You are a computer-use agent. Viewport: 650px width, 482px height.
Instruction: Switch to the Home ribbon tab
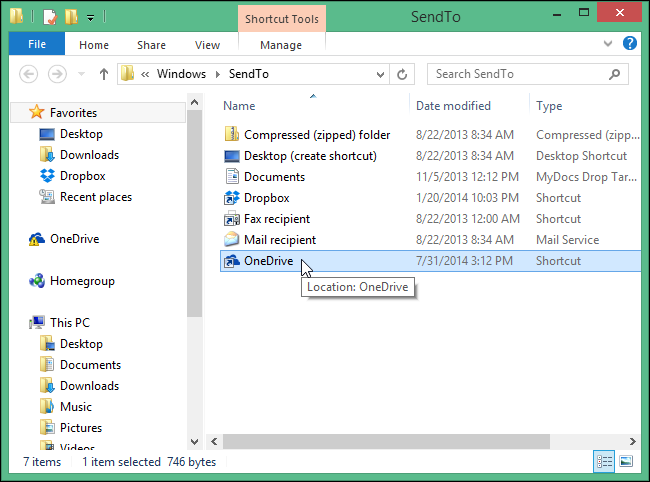[94, 45]
